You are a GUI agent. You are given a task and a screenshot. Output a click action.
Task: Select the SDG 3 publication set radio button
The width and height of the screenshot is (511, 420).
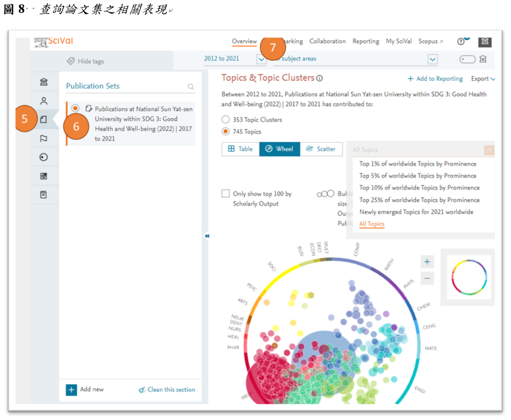(x=75, y=108)
